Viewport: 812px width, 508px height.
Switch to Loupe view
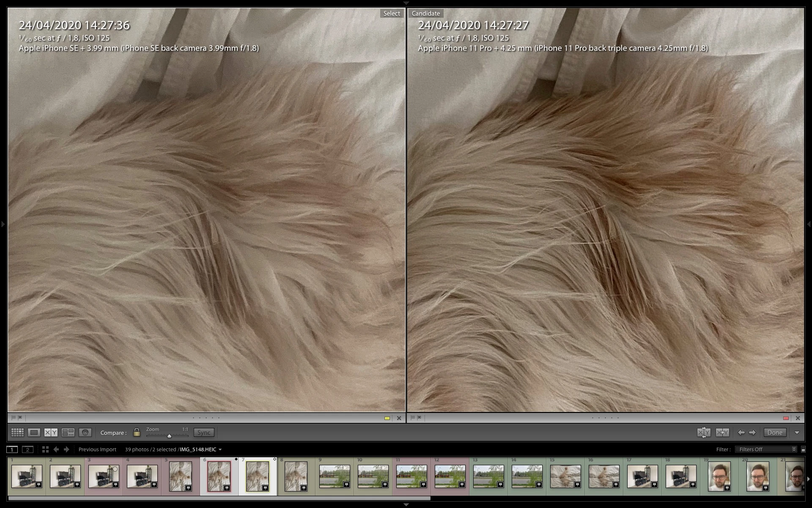pos(34,432)
